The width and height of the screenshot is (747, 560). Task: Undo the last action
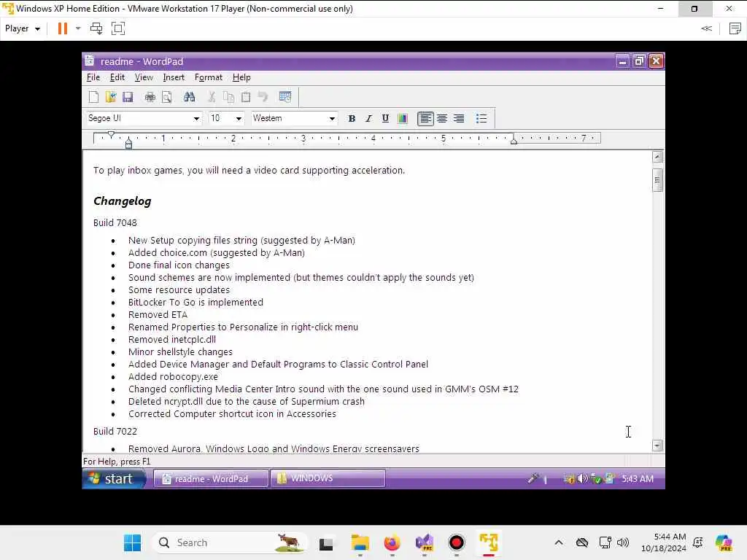[263, 97]
